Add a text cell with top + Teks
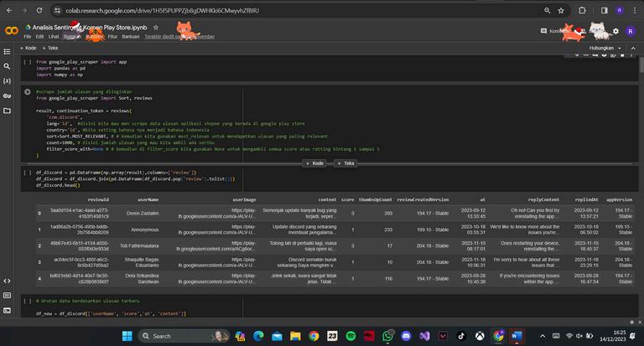 coord(50,48)
